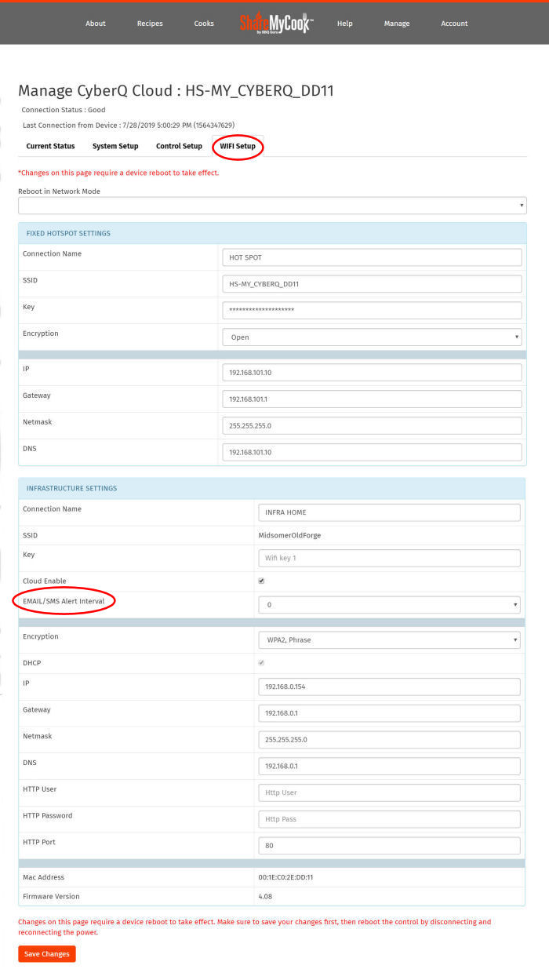Open the Reboot in Network Mode dropdown
549x980 pixels.
coord(272,206)
